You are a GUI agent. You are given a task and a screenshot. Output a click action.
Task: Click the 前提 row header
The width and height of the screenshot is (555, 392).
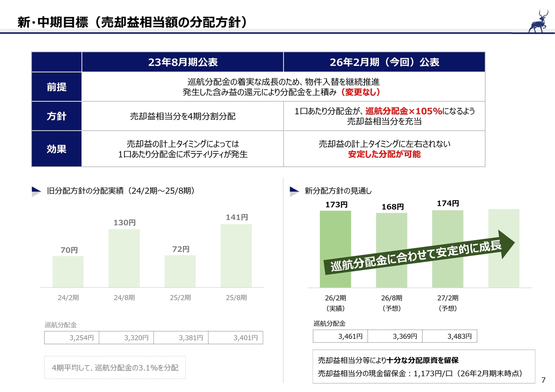pyautogui.click(x=56, y=87)
